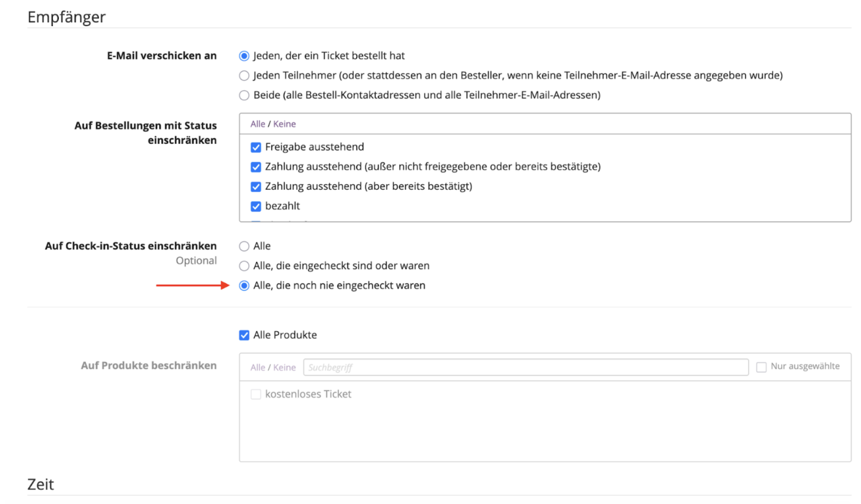Click 'Alle' link in order status filter
Image resolution: width=861 pixels, height=504 pixels.
(258, 124)
